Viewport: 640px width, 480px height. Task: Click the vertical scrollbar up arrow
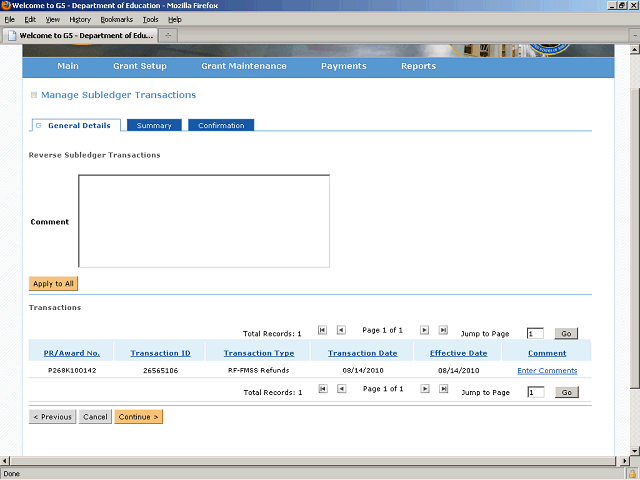click(x=634, y=49)
